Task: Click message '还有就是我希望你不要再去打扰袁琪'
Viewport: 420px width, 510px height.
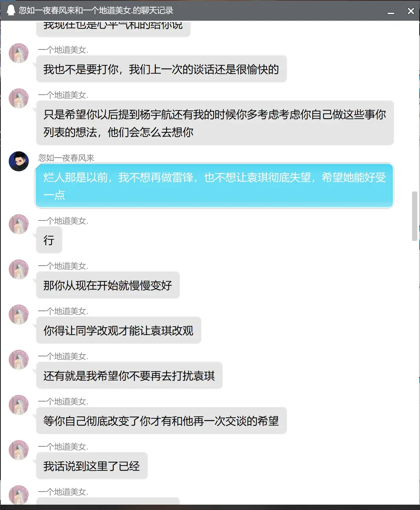Action: click(129, 375)
